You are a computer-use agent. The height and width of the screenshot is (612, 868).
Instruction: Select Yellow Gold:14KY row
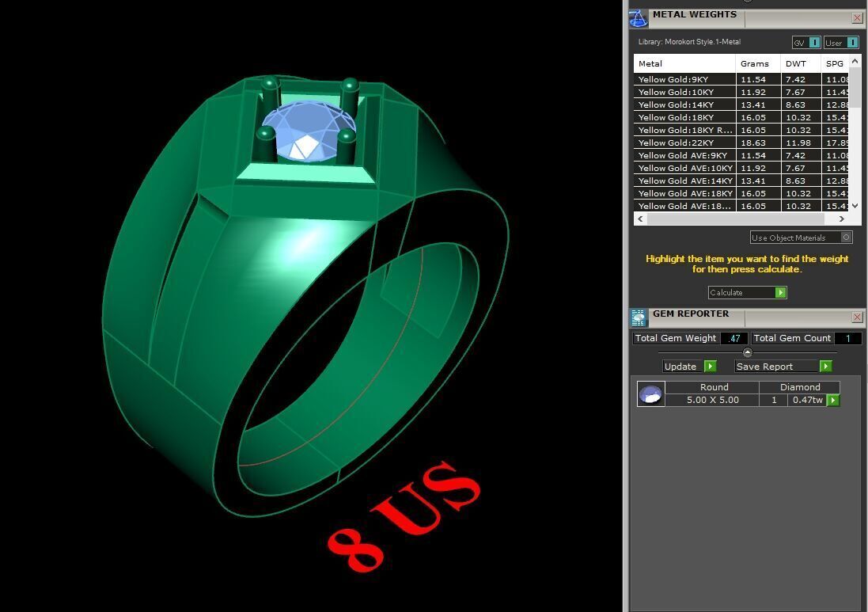pyautogui.click(x=741, y=105)
